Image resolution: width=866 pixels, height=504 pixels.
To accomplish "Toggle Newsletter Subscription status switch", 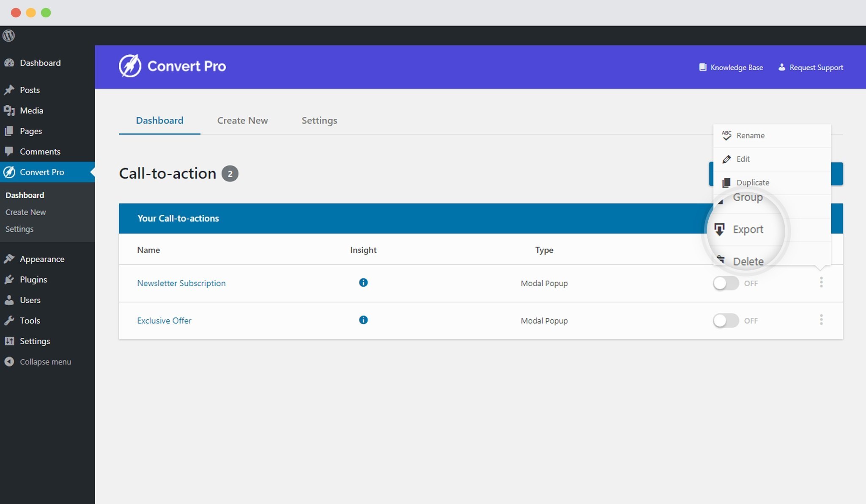I will click(x=726, y=283).
